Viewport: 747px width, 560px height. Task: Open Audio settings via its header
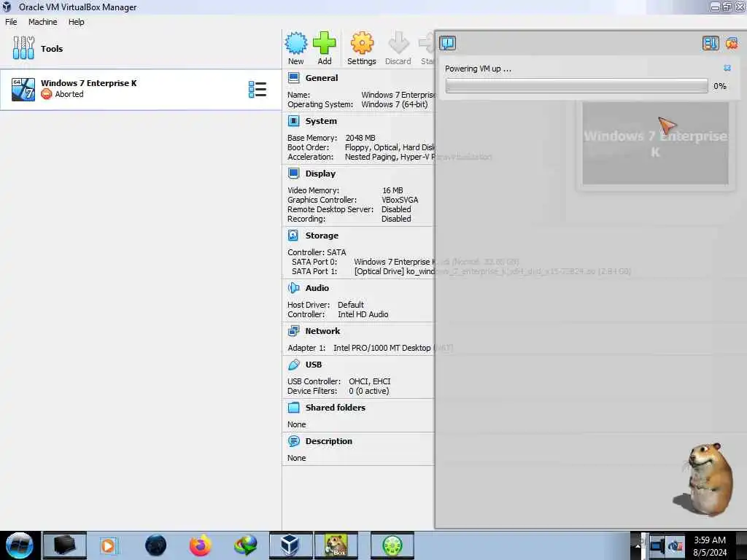317,287
